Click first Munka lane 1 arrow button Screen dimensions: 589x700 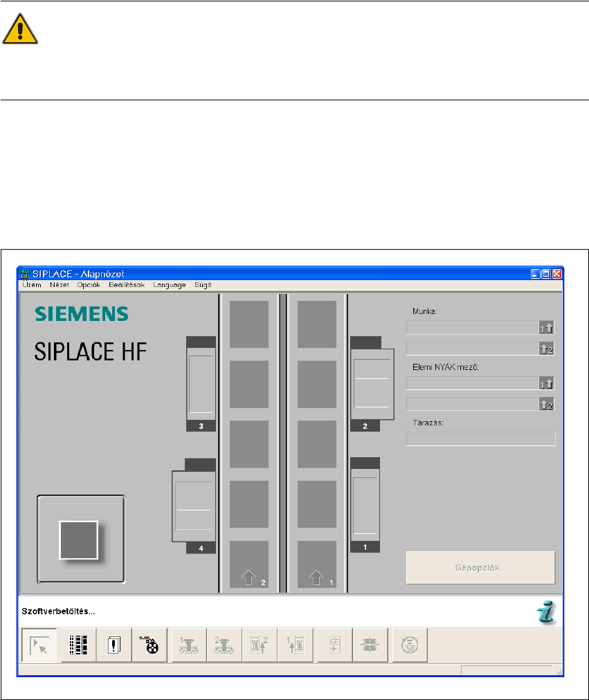pos(546,328)
